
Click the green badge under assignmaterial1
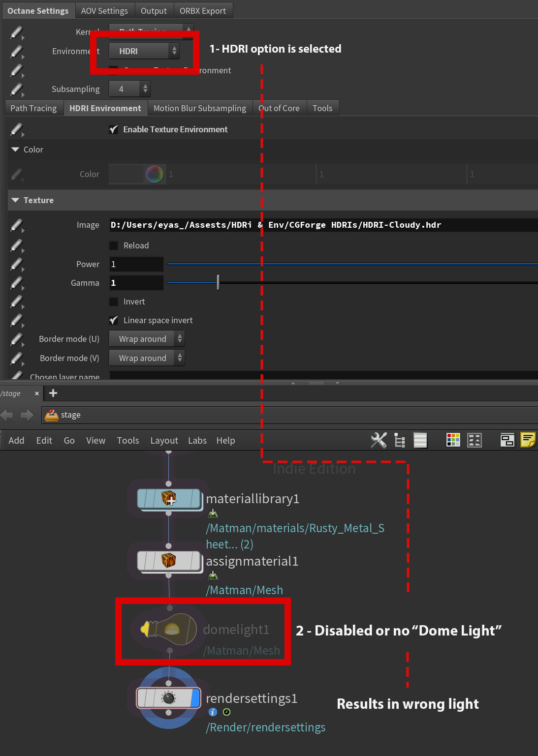pos(213,575)
